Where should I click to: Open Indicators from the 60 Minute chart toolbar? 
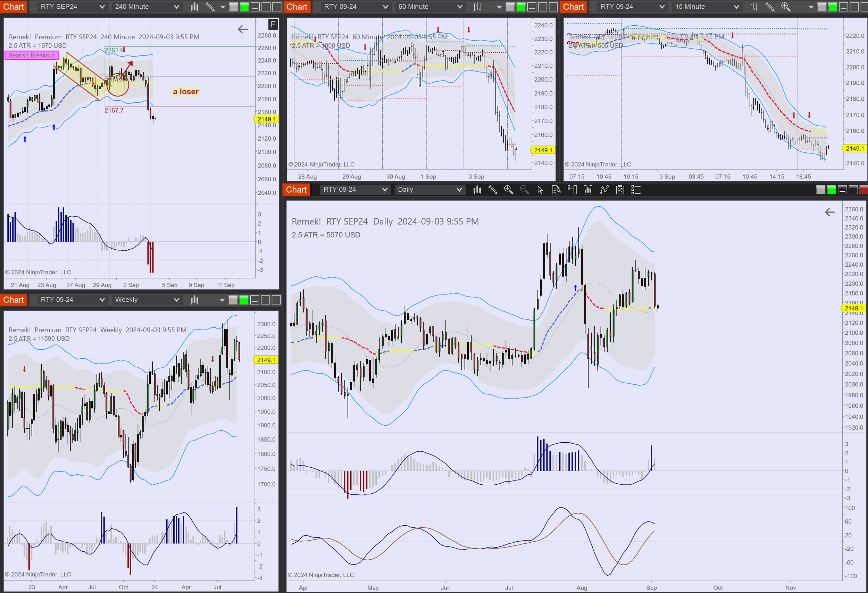477,7
